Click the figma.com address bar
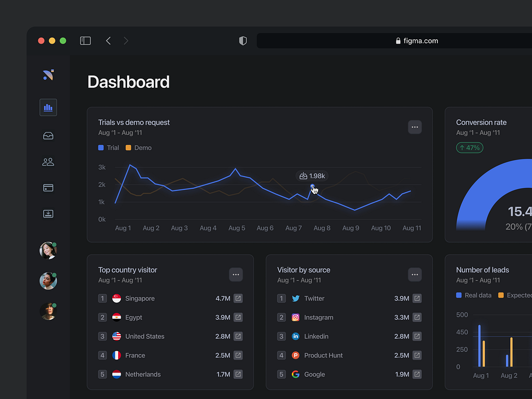Screen dimensions: 532x399 click(x=417, y=40)
